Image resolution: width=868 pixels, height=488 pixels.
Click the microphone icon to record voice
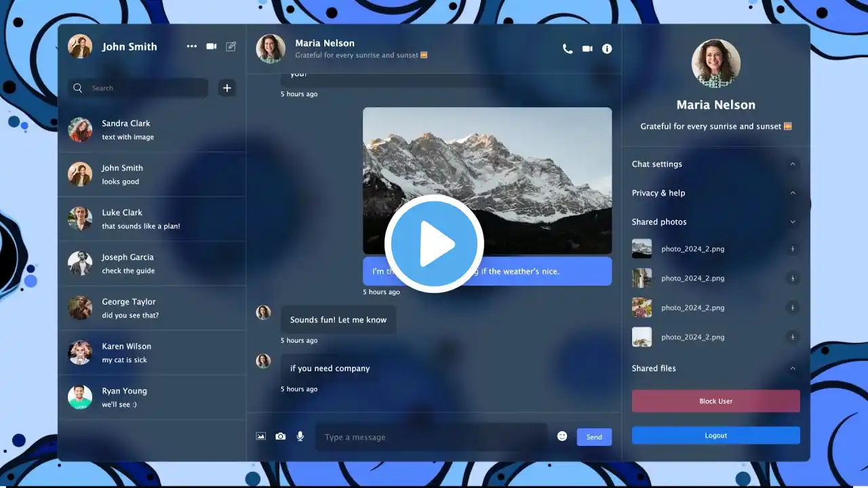(x=300, y=436)
